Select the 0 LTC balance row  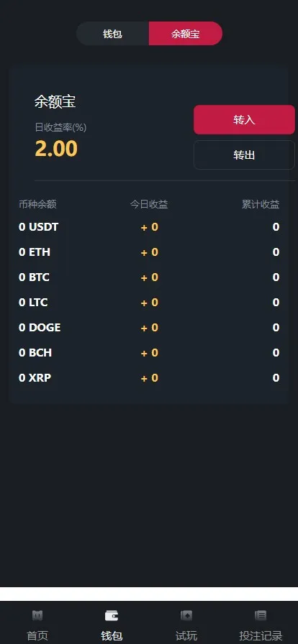coord(149,303)
